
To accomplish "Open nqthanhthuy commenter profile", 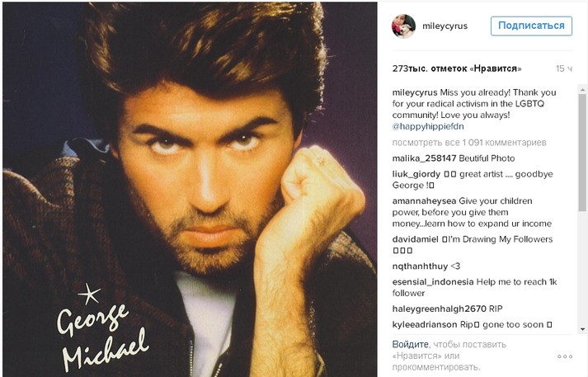I will coord(420,266).
